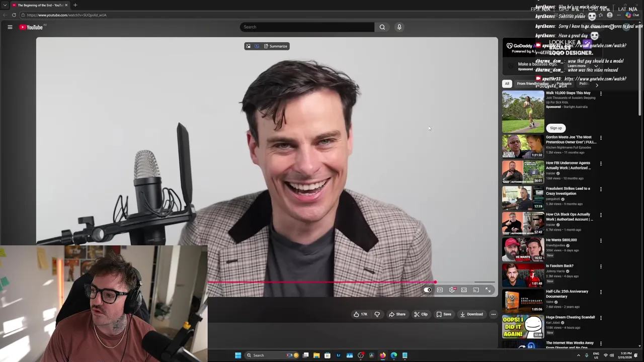
Task: Download the video
Action: point(471,314)
